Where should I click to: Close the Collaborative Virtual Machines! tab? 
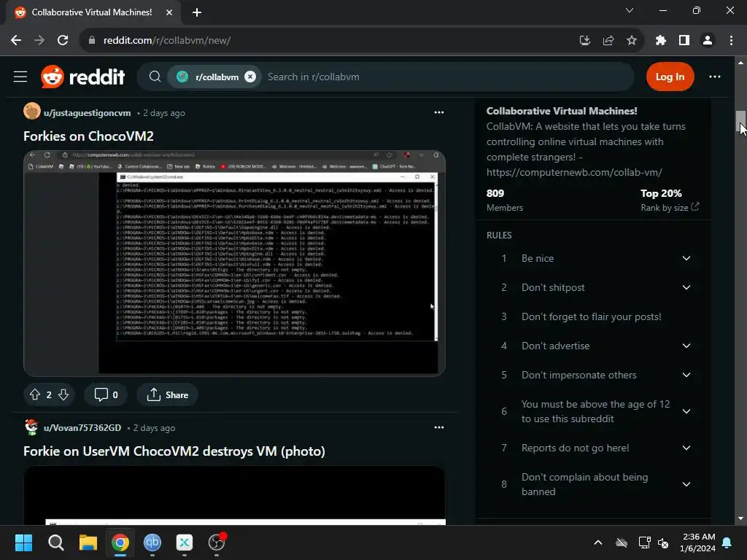[169, 12]
